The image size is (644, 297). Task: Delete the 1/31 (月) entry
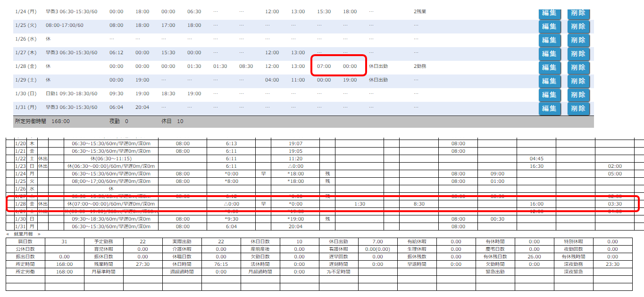point(578,108)
